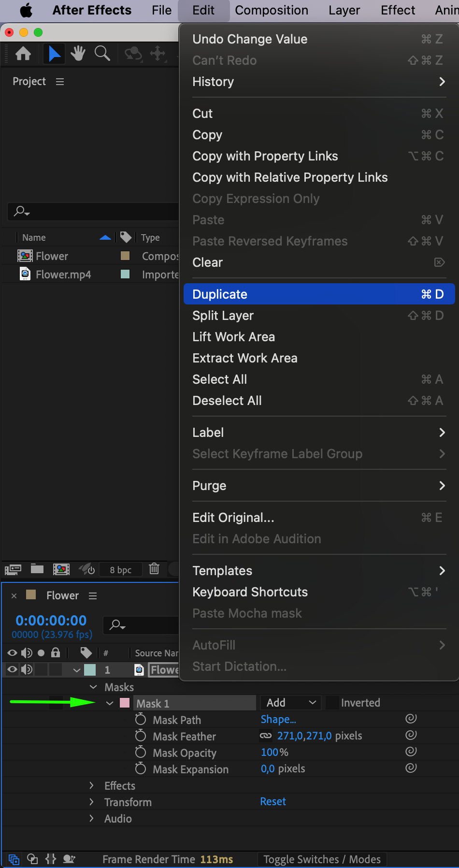The image size is (459, 868).
Task: Open the Composition menu
Action: click(x=272, y=10)
